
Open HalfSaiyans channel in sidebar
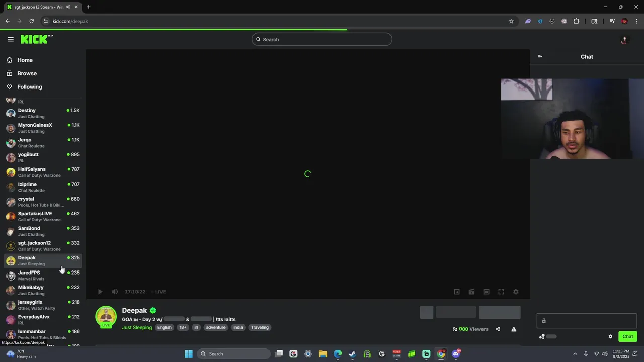pyautogui.click(x=43, y=172)
